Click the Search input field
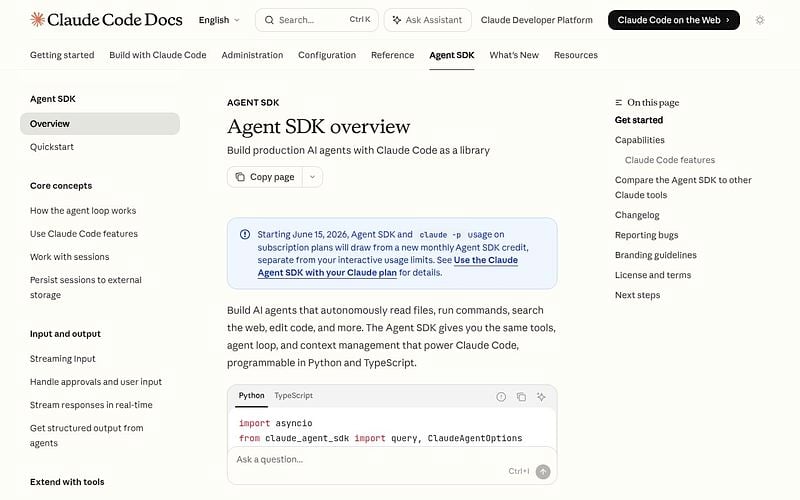 point(317,20)
